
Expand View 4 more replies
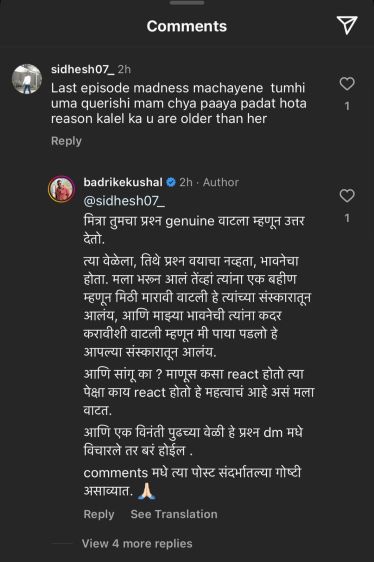(137, 543)
